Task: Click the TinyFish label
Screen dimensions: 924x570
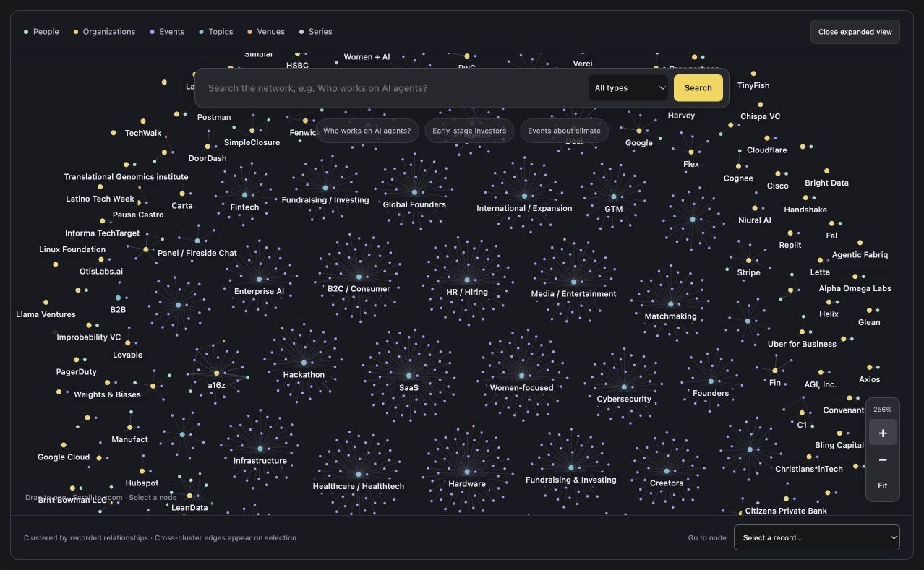Action: (753, 85)
